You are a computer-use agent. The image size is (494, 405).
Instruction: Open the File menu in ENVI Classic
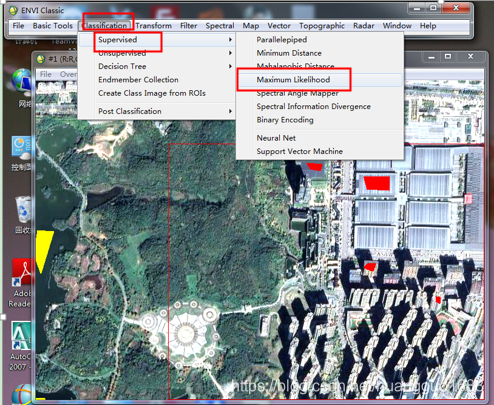coord(18,26)
